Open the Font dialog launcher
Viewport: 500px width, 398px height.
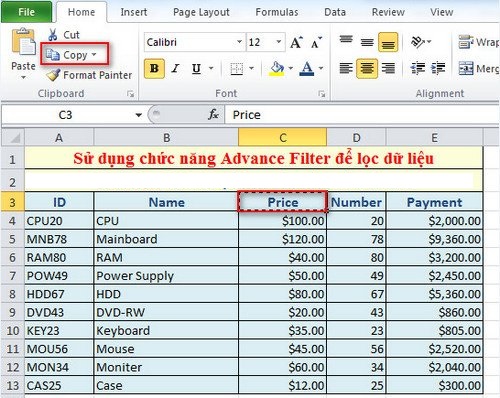tap(321, 94)
